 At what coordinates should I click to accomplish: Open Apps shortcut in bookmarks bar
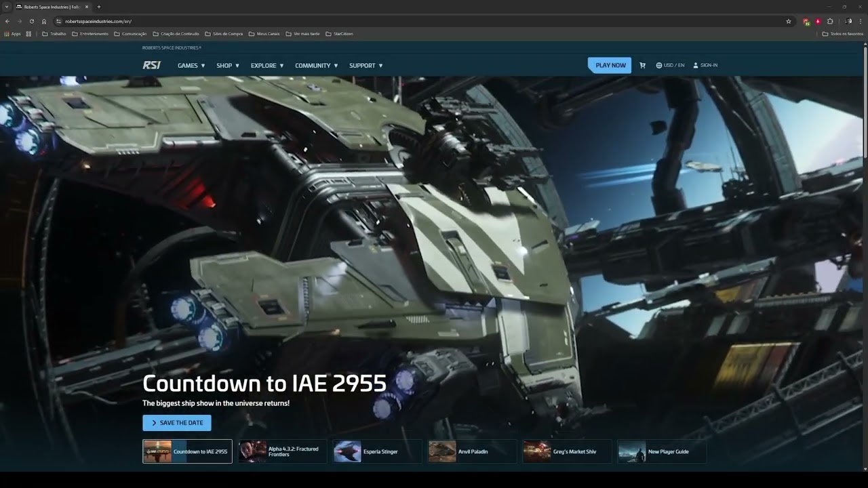pyautogui.click(x=12, y=33)
